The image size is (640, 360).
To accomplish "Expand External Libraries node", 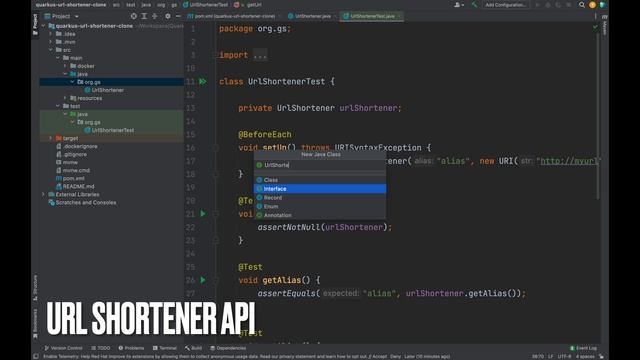I will click(44, 194).
